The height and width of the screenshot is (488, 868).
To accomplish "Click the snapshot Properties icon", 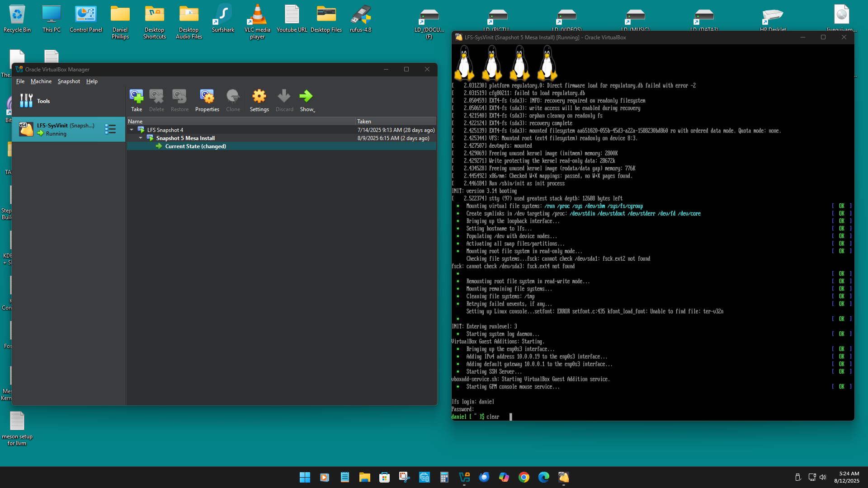I will tap(207, 96).
